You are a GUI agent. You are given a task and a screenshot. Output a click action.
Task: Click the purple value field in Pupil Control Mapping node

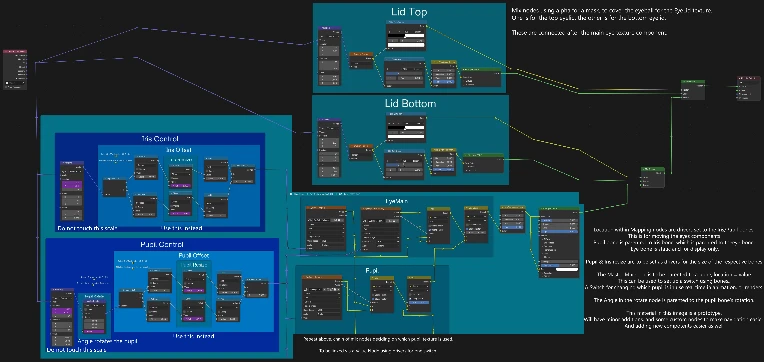tap(62, 312)
